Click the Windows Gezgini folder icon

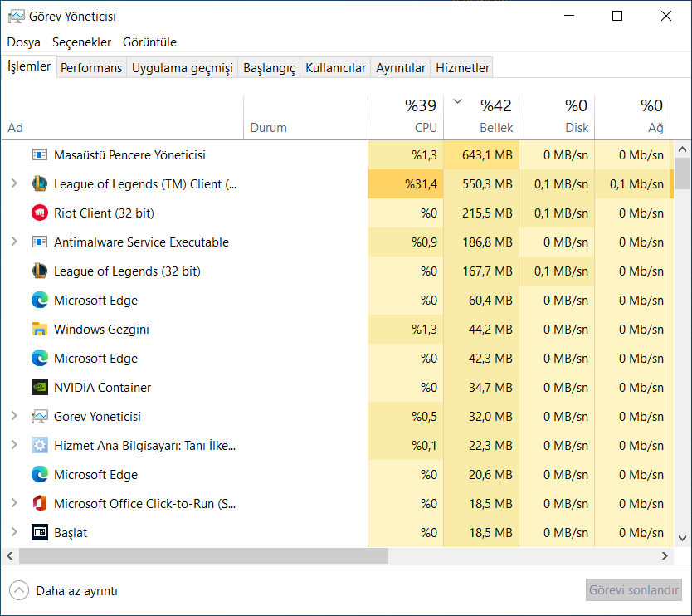40,329
